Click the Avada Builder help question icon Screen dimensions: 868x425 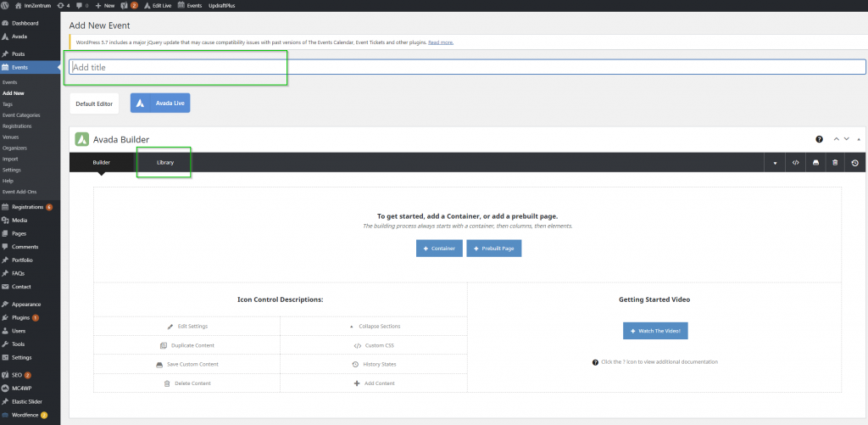(819, 139)
